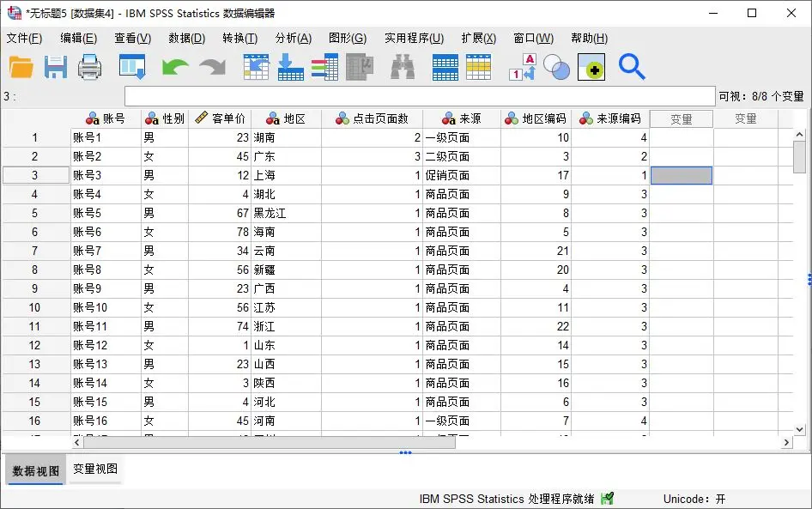Save the dataset with floppy disk icon
Viewport: 812px width, 509px height.
coord(56,67)
